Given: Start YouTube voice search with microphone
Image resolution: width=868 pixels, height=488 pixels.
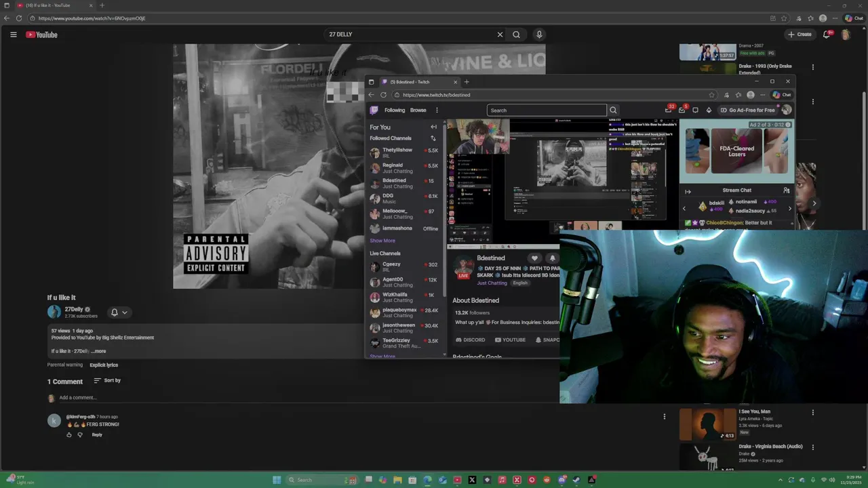Looking at the screenshot, I should 539,35.
